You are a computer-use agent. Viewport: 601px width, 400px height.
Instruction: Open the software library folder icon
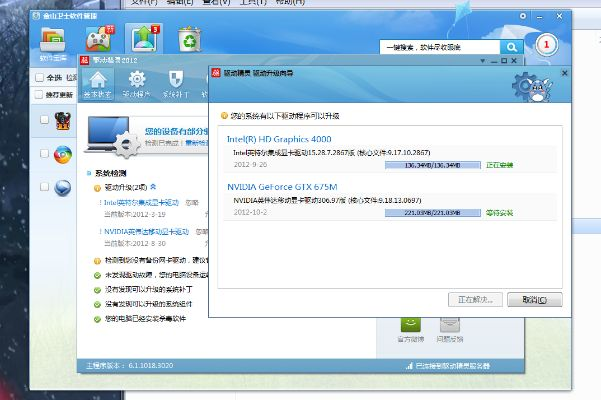pos(53,40)
